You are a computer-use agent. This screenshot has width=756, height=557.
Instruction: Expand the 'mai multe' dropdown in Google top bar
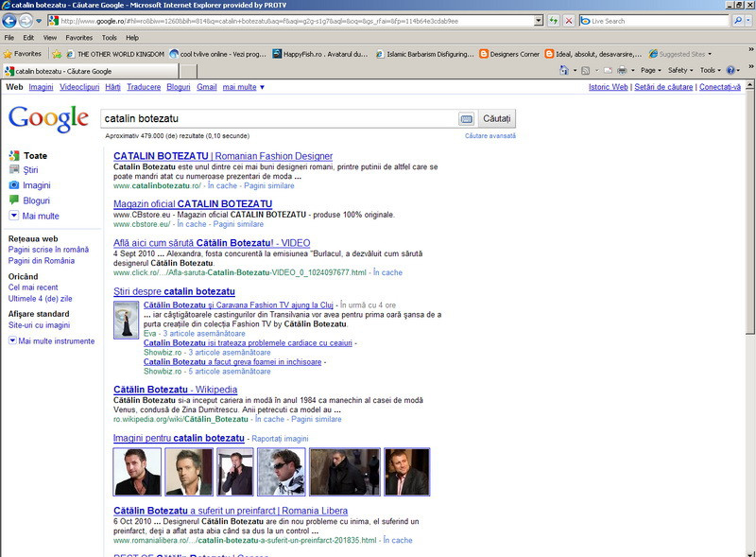point(244,87)
